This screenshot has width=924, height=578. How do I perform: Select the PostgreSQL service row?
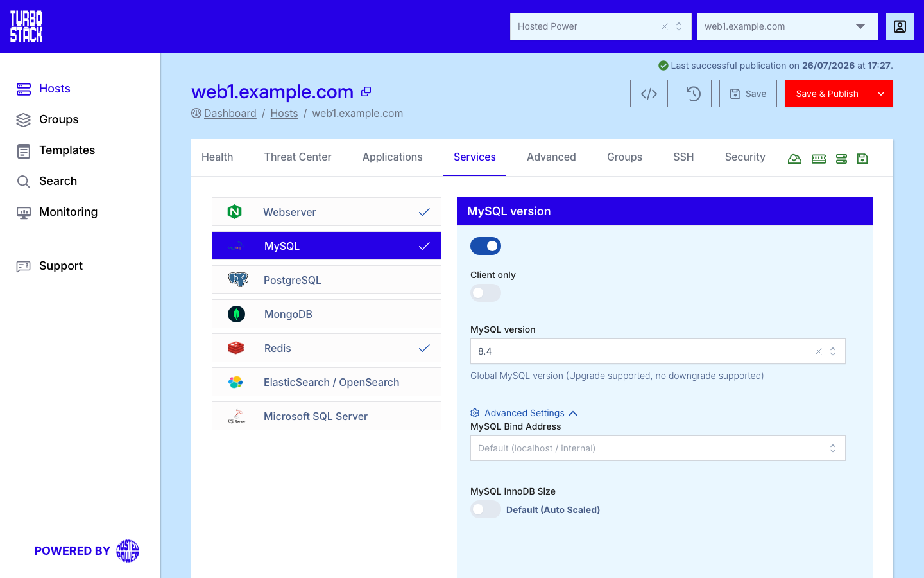click(x=327, y=280)
